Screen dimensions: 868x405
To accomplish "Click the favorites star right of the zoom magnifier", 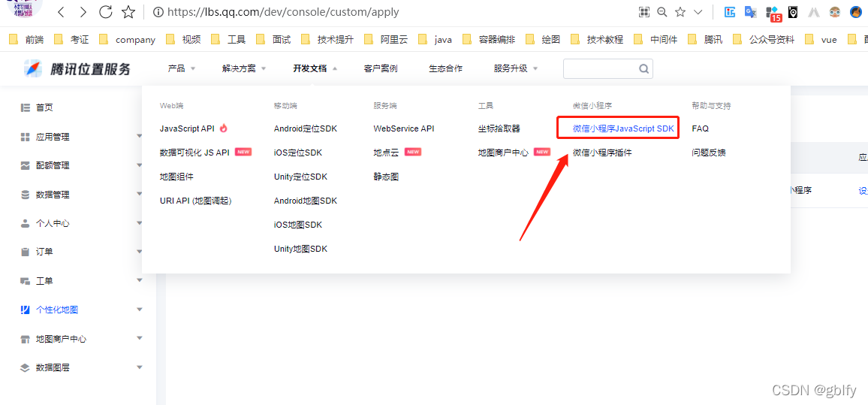I will point(680,11).
